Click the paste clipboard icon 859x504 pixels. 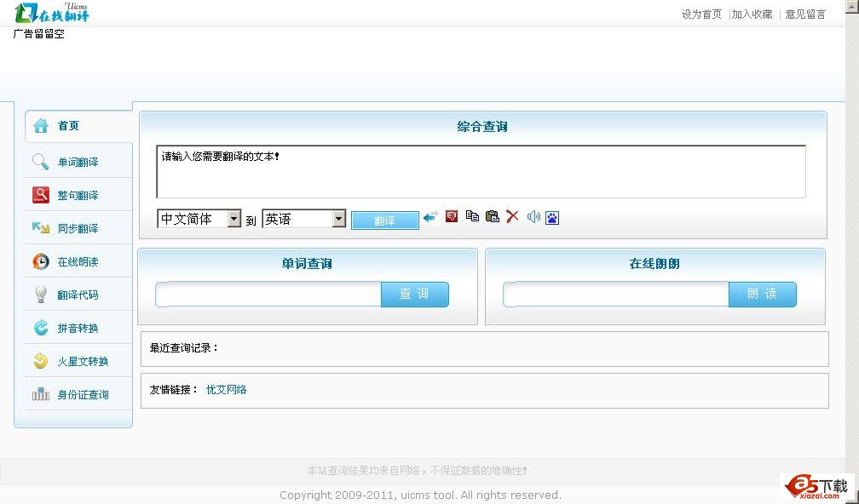(493, 216)
